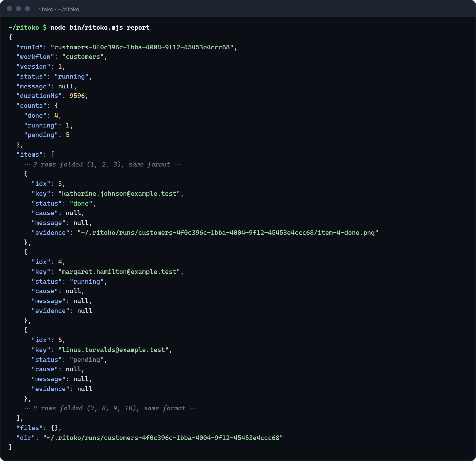The height and width of the screenshot is (461, 476).
Task: Click the key margaret.hamilton@example.test
Action: [119, 272]
